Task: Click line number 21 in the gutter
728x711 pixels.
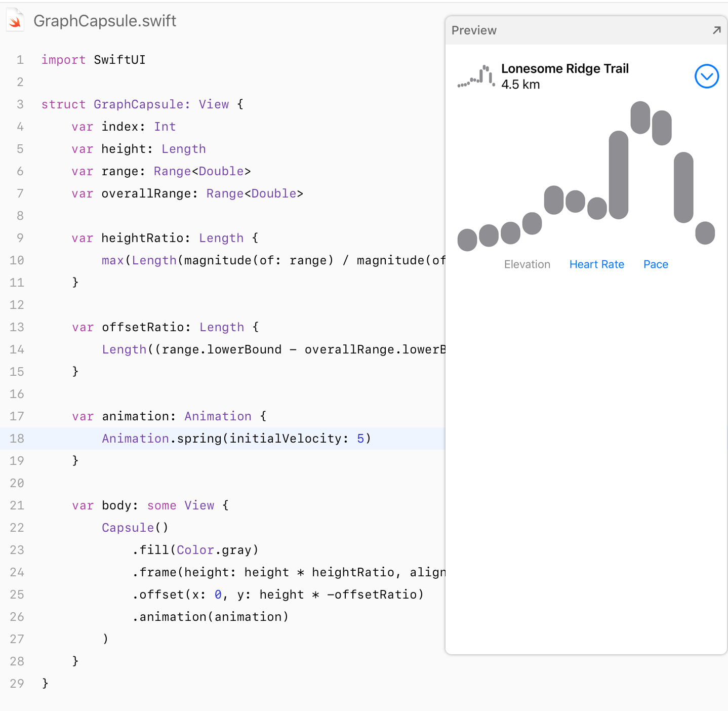Action: click(x=17, y=505)
